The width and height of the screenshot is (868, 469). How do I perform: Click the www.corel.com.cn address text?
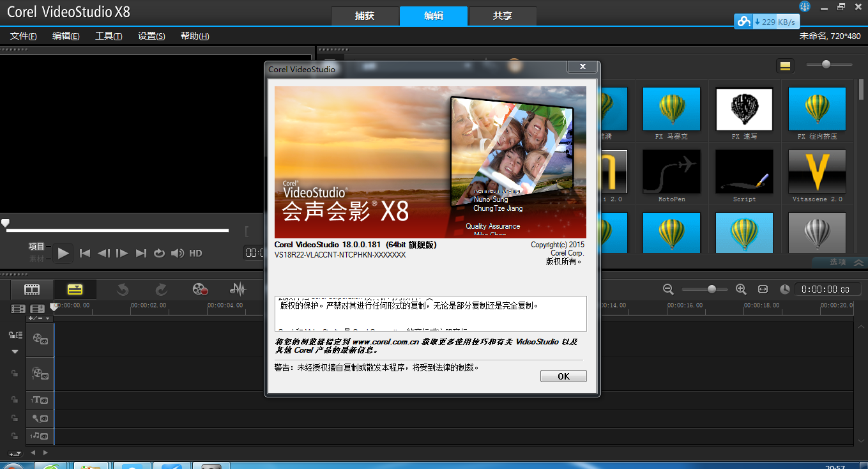coord(385,342)
